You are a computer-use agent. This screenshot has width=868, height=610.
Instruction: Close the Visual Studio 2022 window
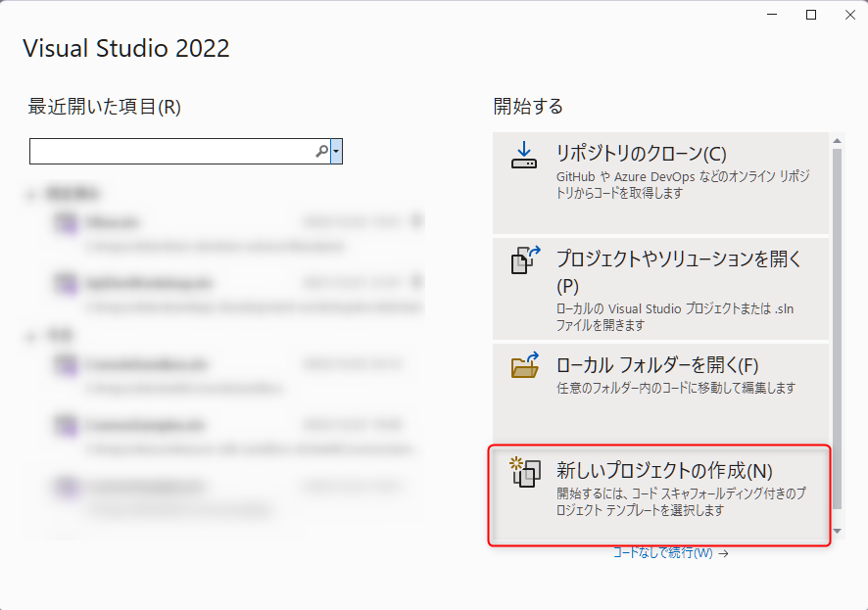(849, 15)
